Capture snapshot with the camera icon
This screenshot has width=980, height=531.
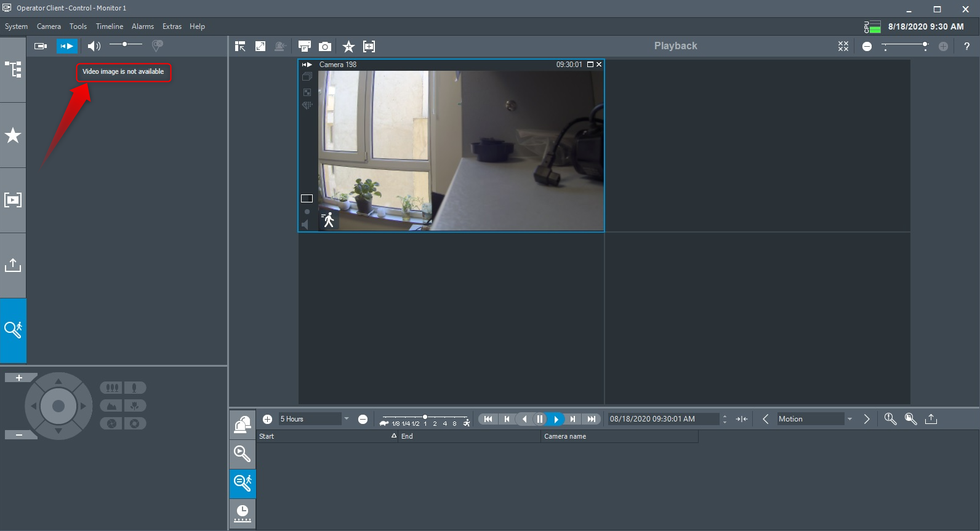click(325, 46)
